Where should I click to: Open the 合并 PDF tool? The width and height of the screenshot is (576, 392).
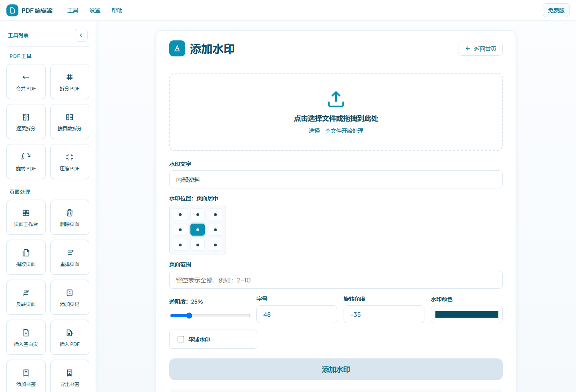pos(26,82)
